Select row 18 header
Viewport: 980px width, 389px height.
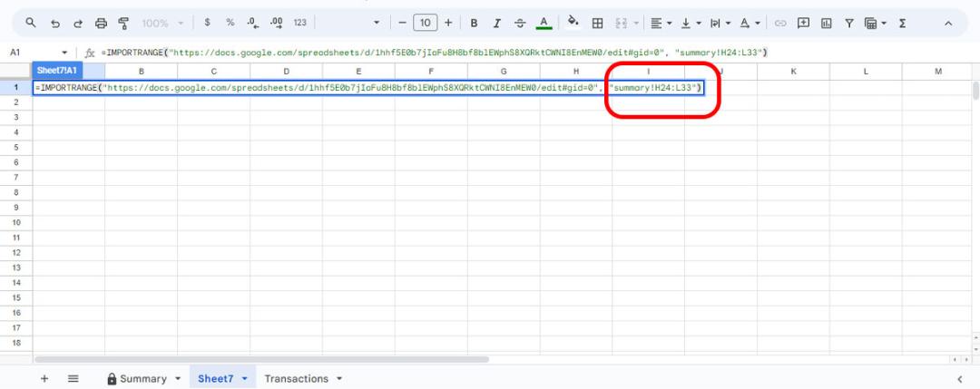(x=16, y=342)
